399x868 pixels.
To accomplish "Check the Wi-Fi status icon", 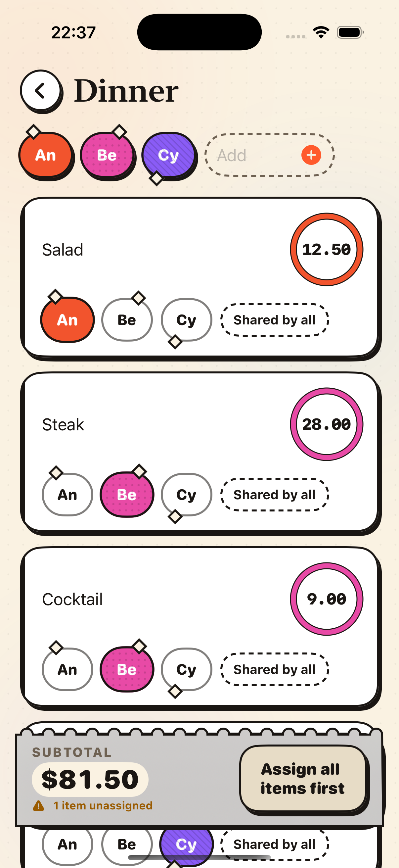I will point(321,32).
